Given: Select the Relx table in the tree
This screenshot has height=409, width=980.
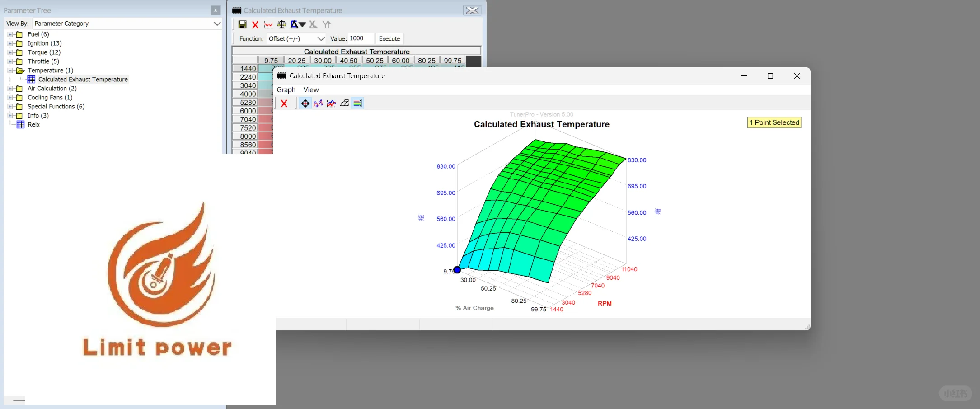Looking at the screenshot, I should pyautogui.click(x=33, y=125).
